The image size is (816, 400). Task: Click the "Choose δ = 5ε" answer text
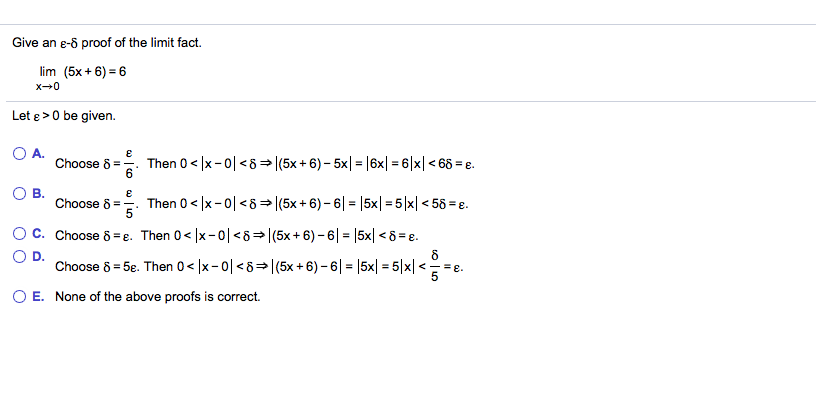pos(259,266)
